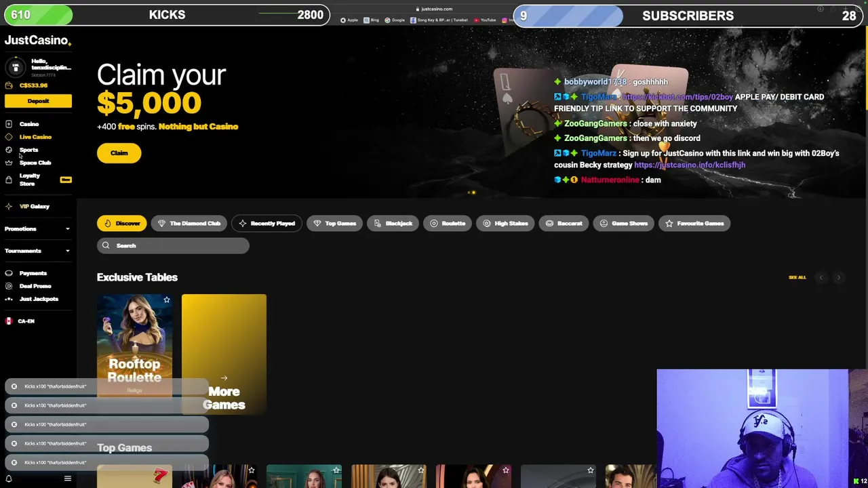The height and width of the screenshot is (488, 868).
Task: Click the Space Club crown icon
Action: point(9,163)
